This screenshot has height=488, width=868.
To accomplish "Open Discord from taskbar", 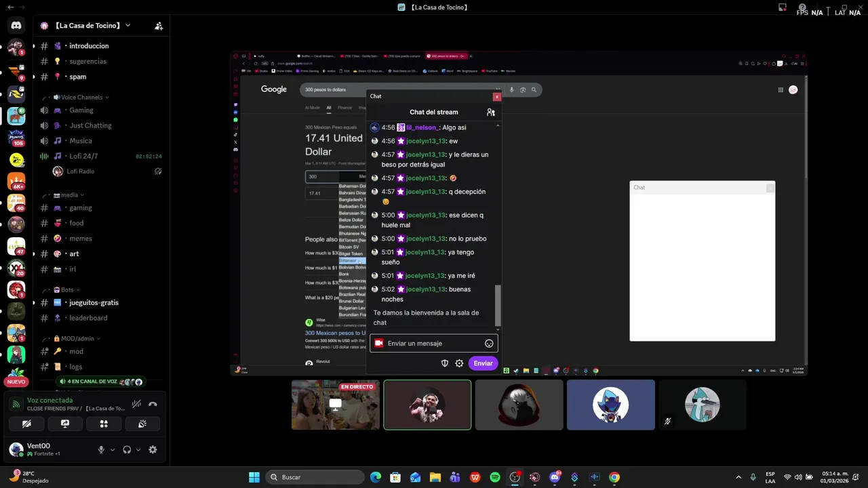I will 555,477.
